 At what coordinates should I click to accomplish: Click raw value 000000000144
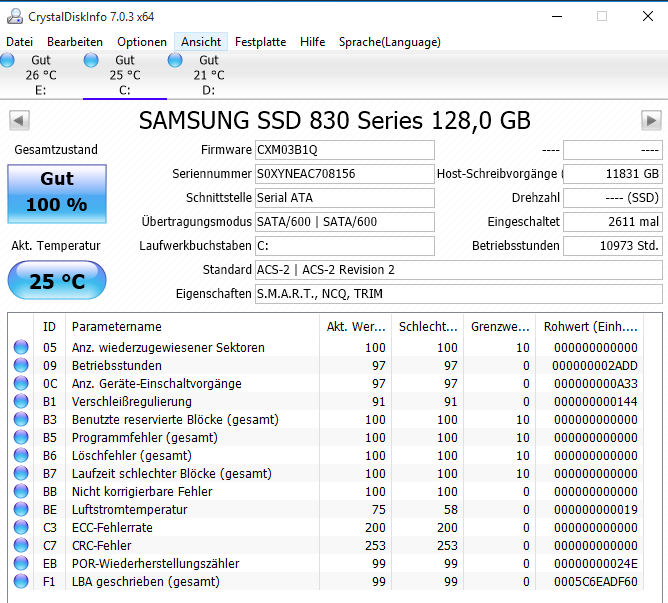(596, 401)
